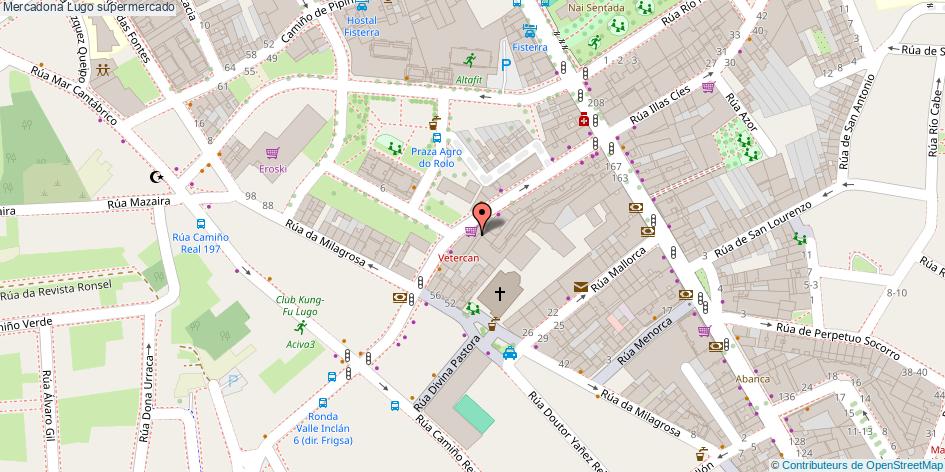
Task: Select the post office envelope icon
Action: (580, 287)
